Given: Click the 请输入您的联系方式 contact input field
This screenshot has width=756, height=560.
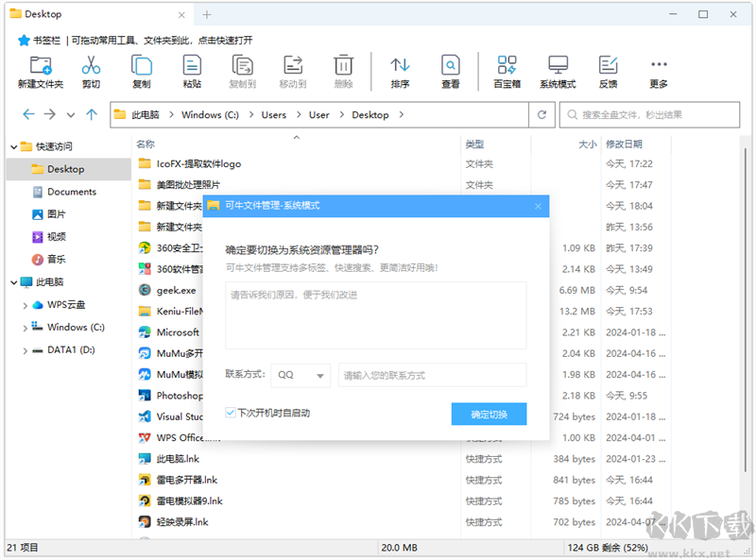Looking at the screenshot, I should 432,375.
